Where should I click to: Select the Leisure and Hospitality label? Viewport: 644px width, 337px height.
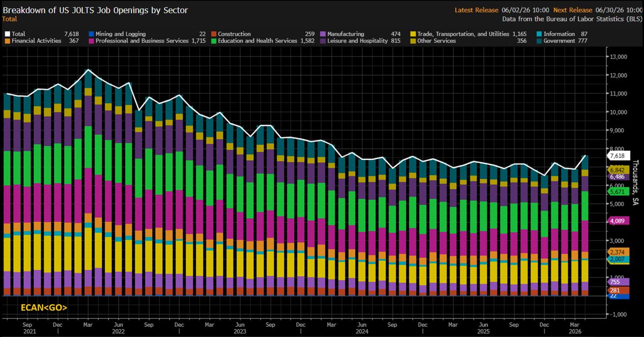coord(358,41)
